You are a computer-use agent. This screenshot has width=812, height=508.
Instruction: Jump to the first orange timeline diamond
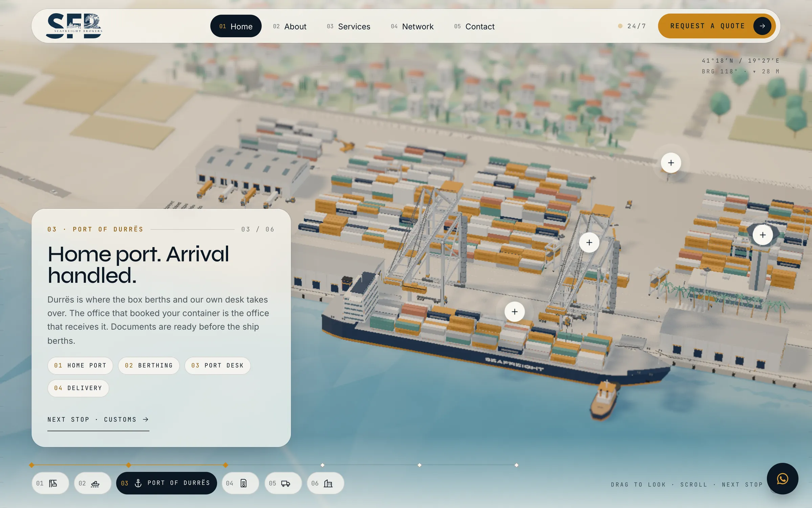pyautogui.click(x=31, y=465)
